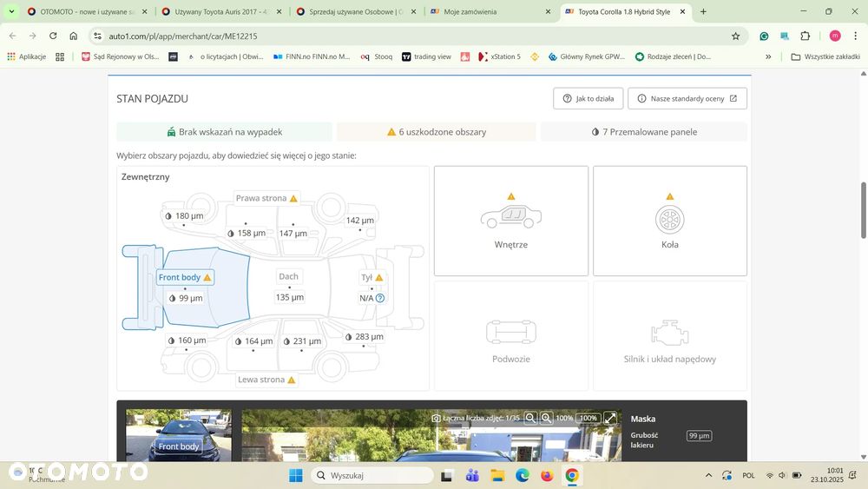Open the browser extensions puzzle icon
Image resolution: width=868 pixels, height=489 pixels.
(805, 36)
